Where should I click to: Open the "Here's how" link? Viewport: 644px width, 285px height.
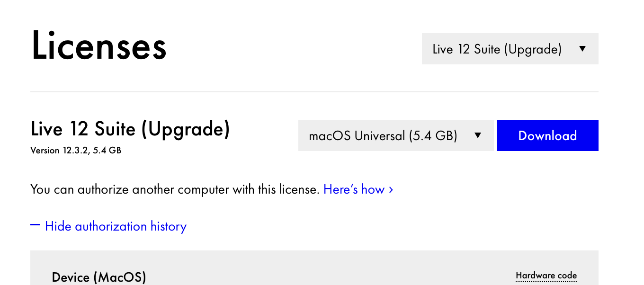pyautogui.click(x=354, y=190)
